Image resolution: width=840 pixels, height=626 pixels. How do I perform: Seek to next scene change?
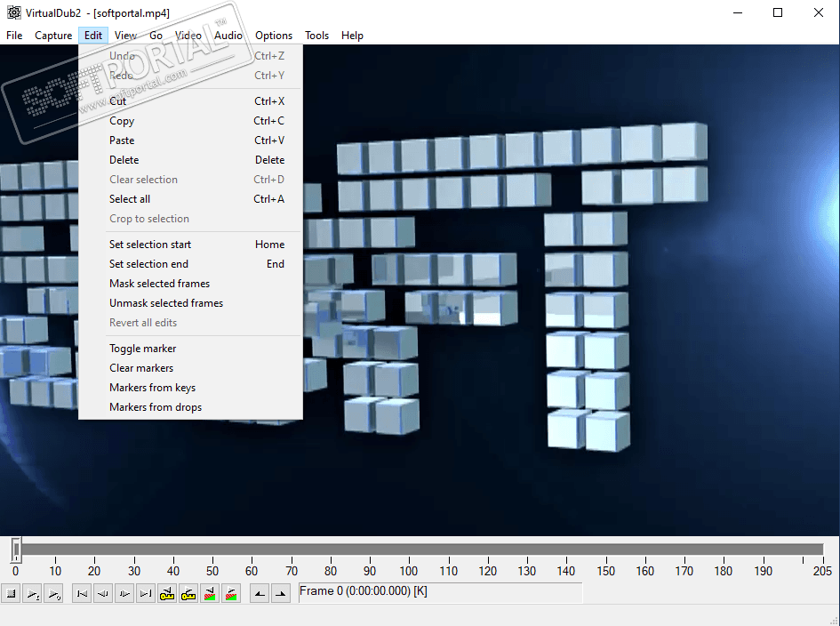pos(231,593)
